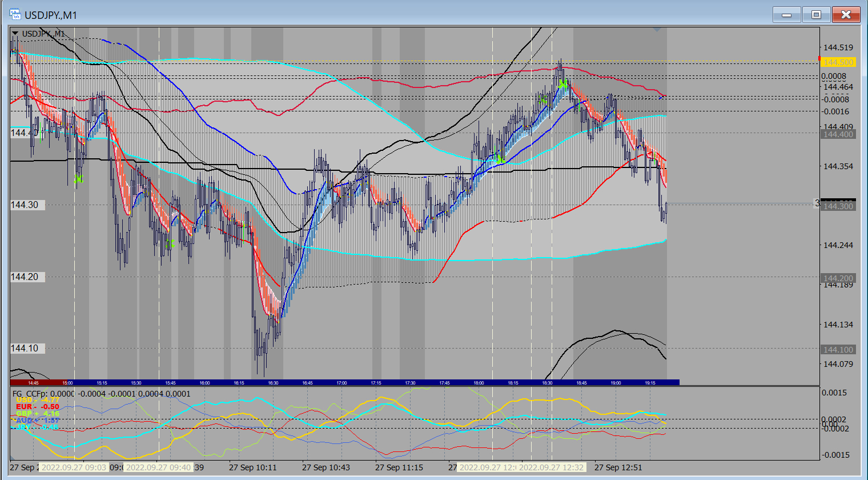Select the yellow 144.500 price level label

[838, 62]
